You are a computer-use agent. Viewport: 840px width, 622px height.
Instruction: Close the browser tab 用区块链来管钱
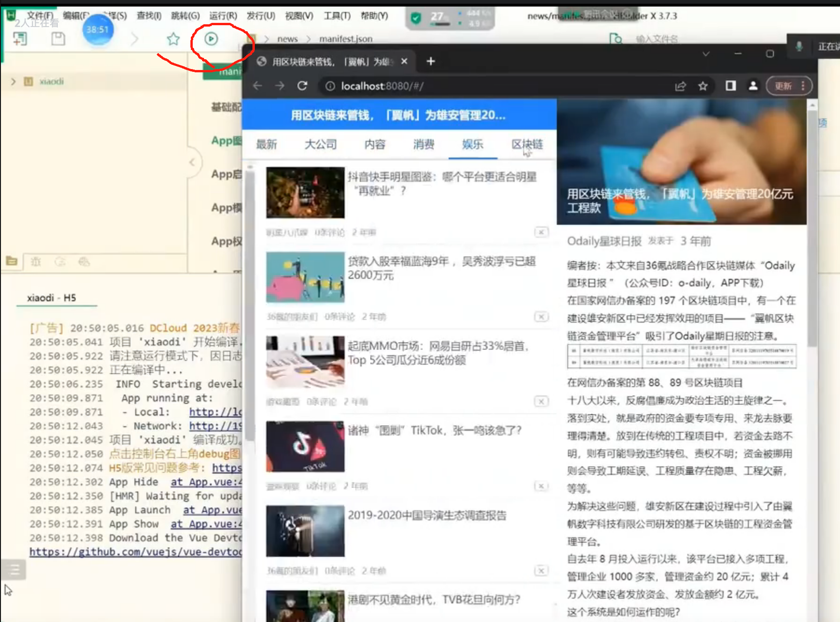(404, 61)
